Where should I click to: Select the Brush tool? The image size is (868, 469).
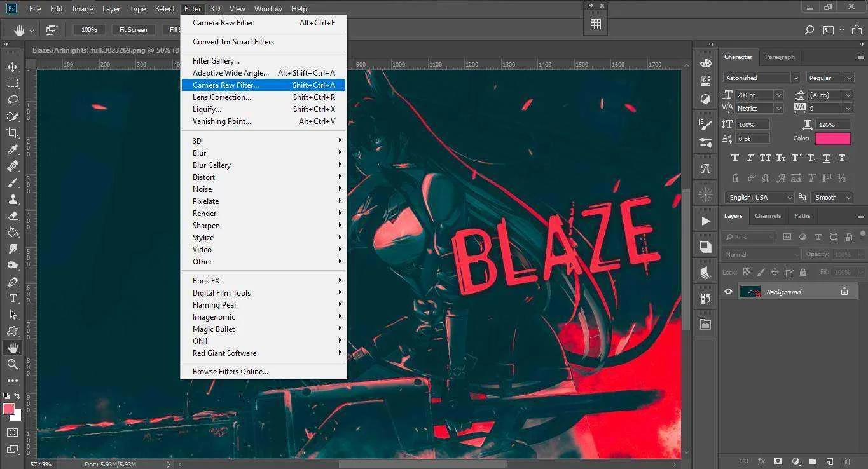point(13,182)
